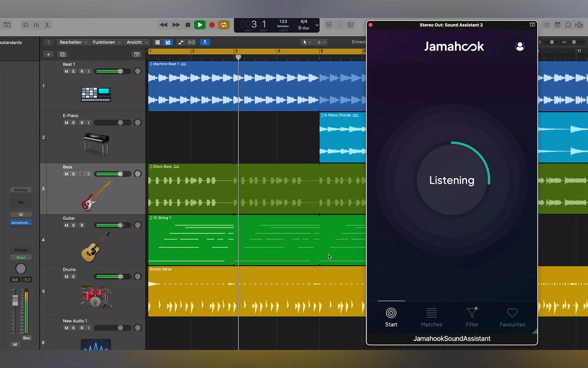The height and width of the screenshot is (368, 588).
Task: Open the Ansicht menu
Action: [x=137, y=42]
